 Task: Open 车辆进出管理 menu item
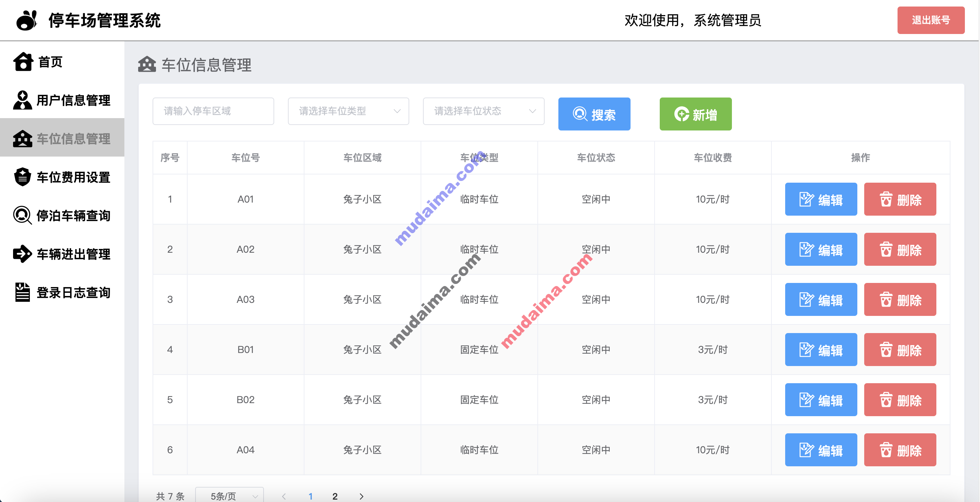click(62, 253)
